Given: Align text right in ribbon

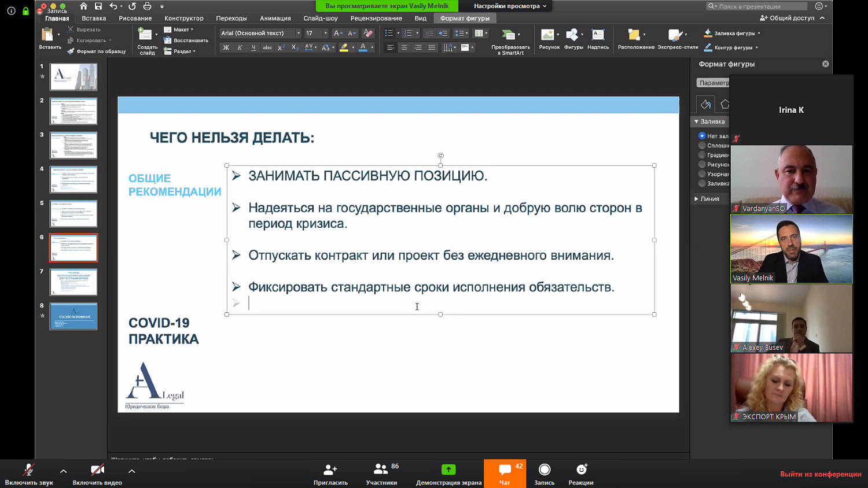Looking at the screenshot, I should (418, 47).
